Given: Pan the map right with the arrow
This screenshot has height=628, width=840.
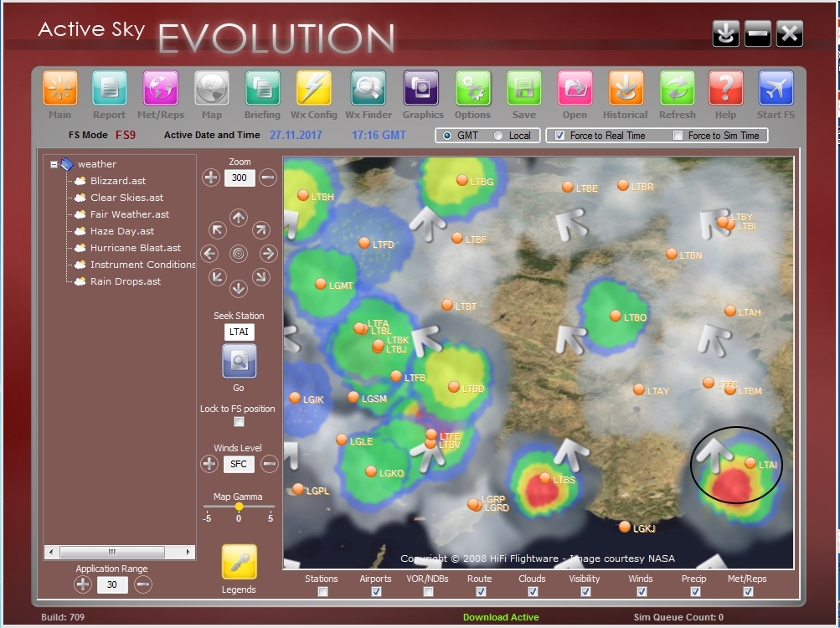Looking at the screenshot, I should coord(268,254).
